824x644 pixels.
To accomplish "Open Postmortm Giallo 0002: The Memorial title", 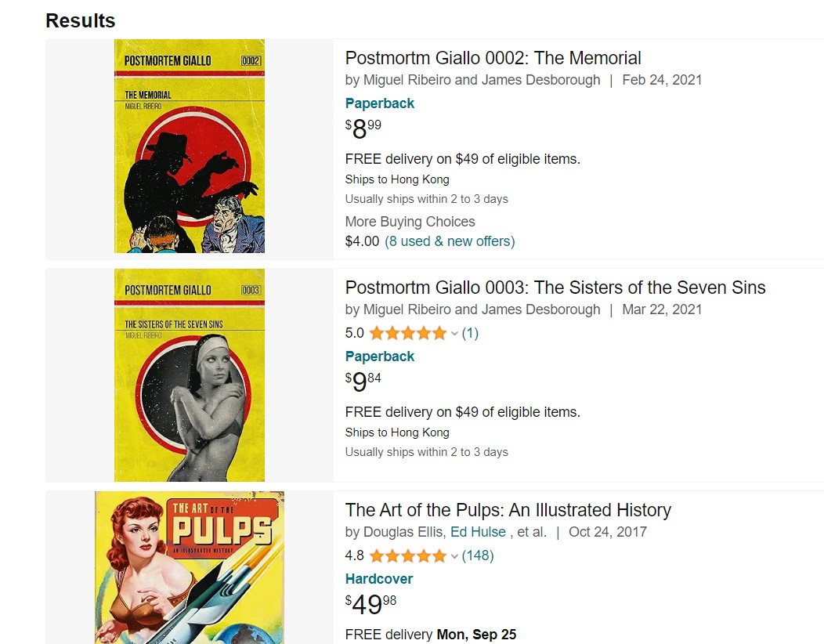I will (x=493, y=58).
